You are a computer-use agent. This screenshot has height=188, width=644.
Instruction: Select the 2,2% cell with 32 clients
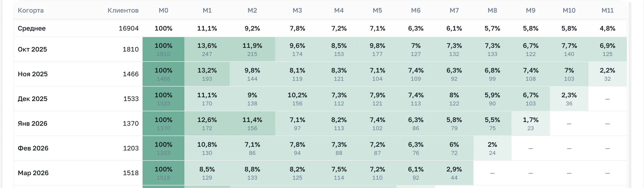pos(608,74)
